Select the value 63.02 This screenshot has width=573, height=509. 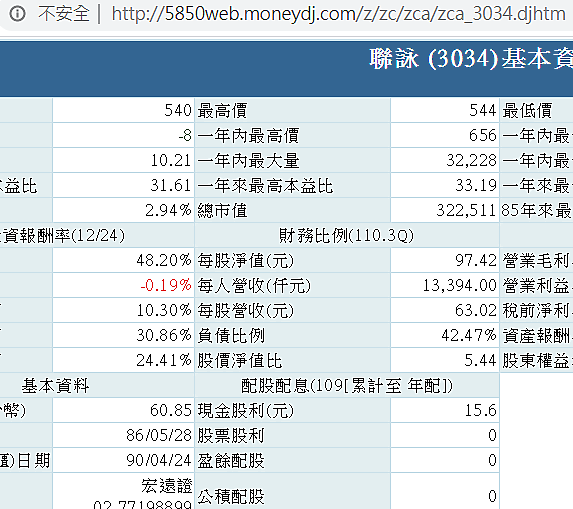tap(476, 311)
